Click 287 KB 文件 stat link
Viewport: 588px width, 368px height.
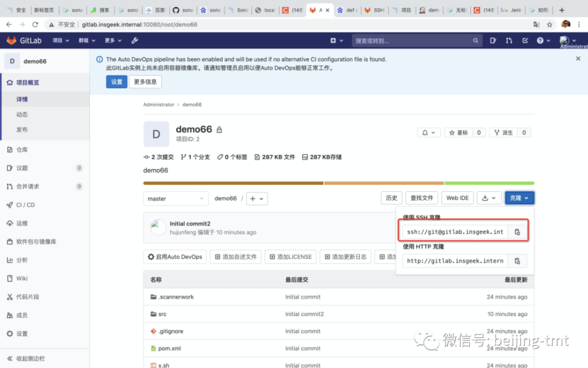(x=275, y=157)
